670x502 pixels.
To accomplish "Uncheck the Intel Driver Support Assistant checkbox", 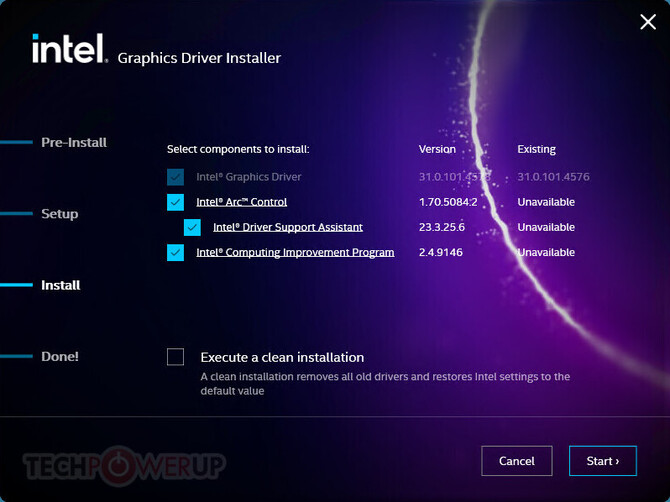I will pyautogui.click(x=192, y=227).
